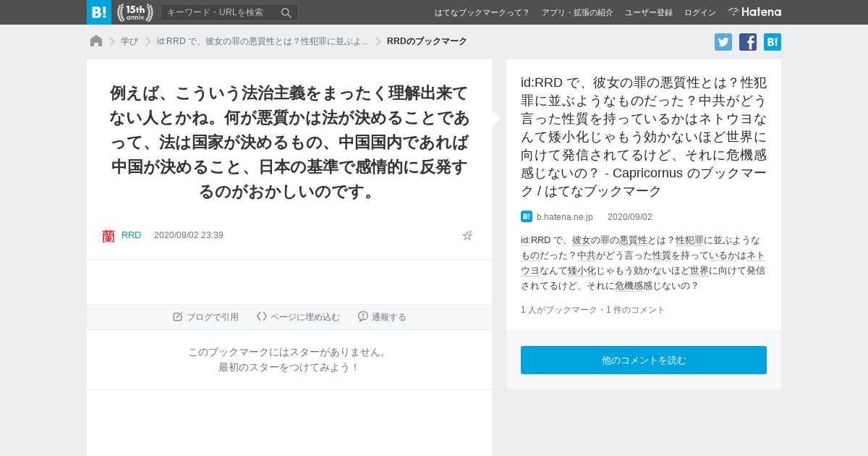
Task: Open RRD user avatar
Action: tap(109, 235)
